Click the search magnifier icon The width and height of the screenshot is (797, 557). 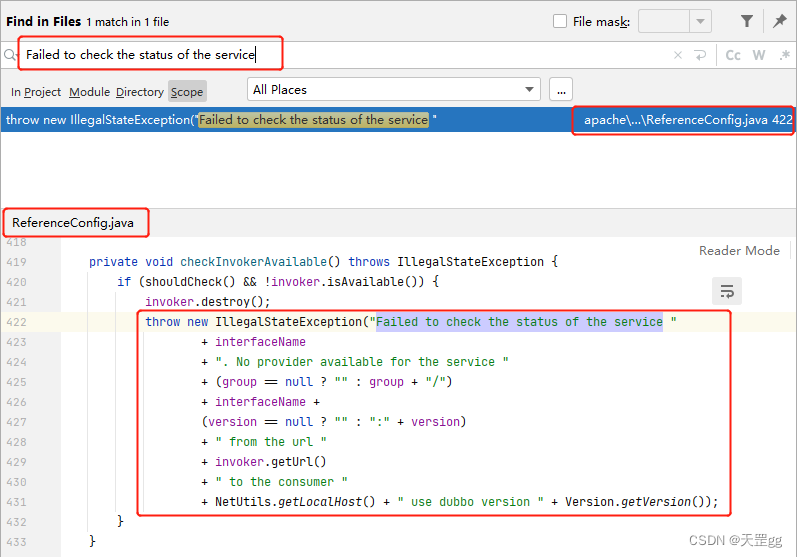pos(10,54)
